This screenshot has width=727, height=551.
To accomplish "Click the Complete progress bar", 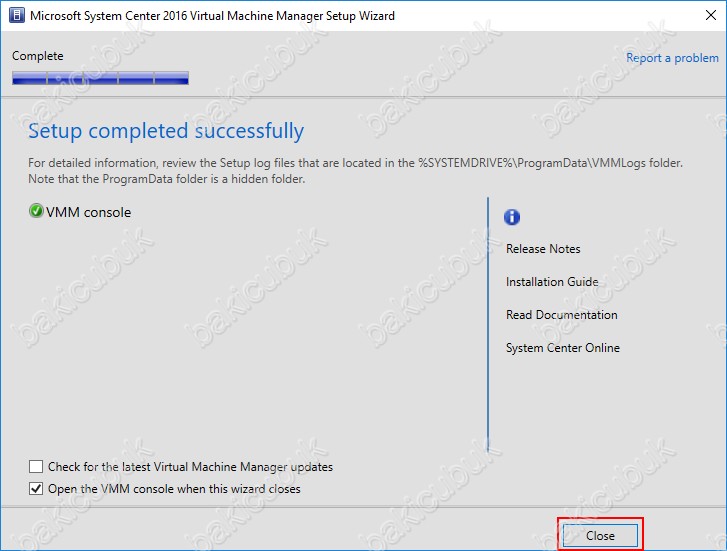I will [x=100, y=78].
